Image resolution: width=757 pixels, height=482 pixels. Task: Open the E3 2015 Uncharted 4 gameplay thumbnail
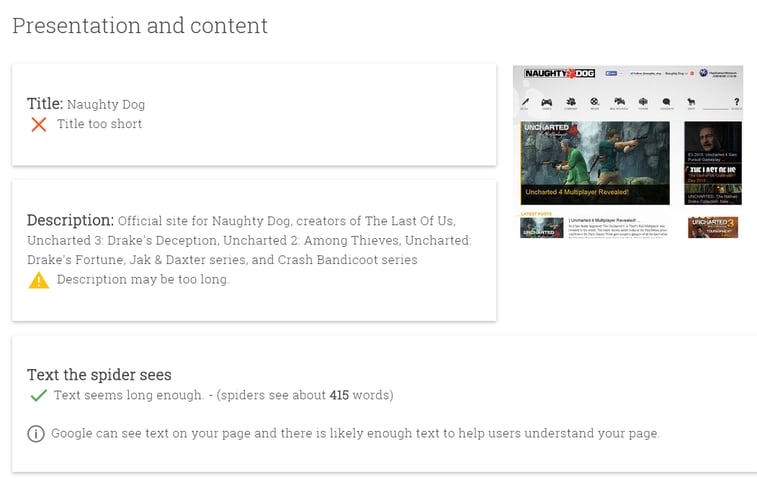[713, 142]
